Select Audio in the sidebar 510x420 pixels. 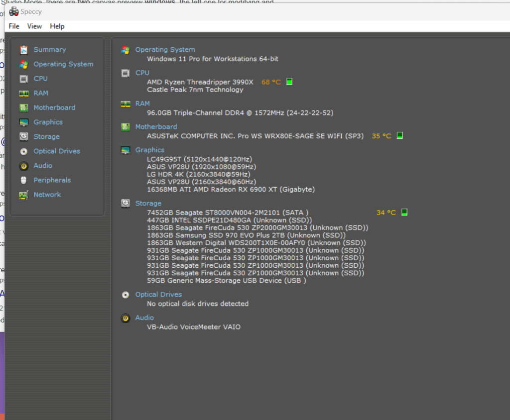coord(43,166)
